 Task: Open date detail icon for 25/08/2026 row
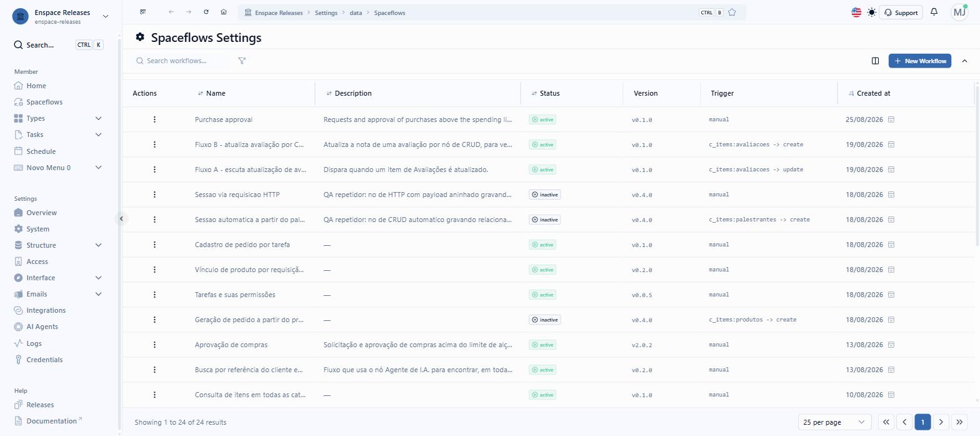point(891,119)
